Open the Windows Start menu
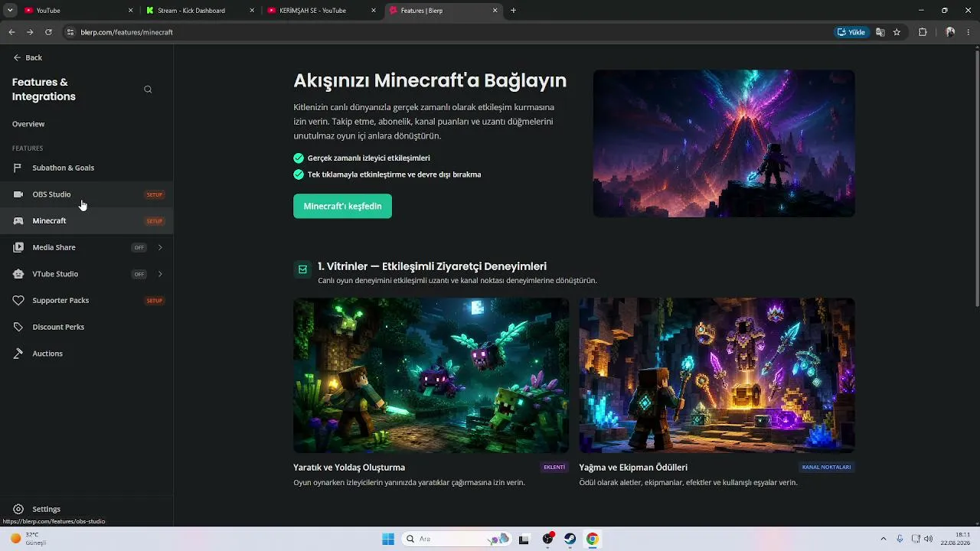 [388, 539]
